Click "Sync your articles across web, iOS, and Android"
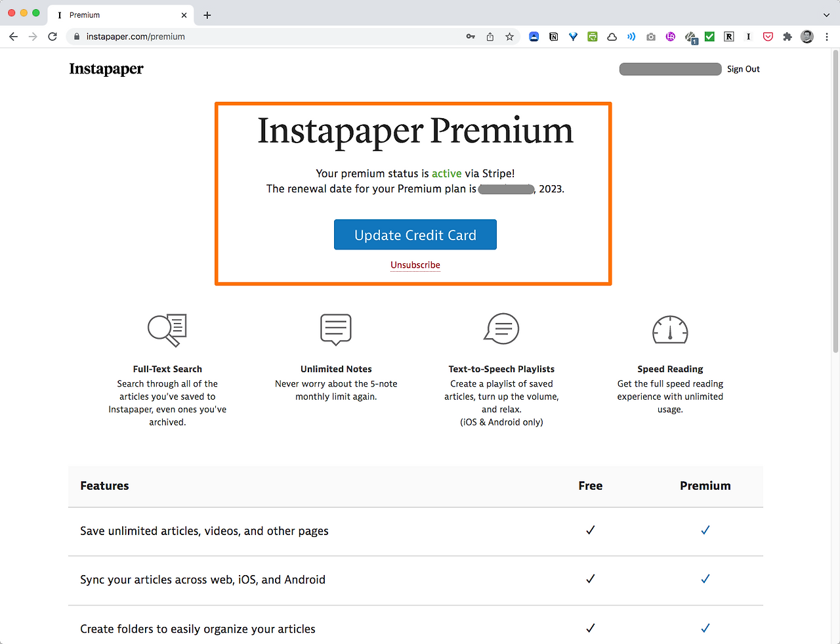The width and height of the screenshot is (840, 644). [x=203, y=580]
